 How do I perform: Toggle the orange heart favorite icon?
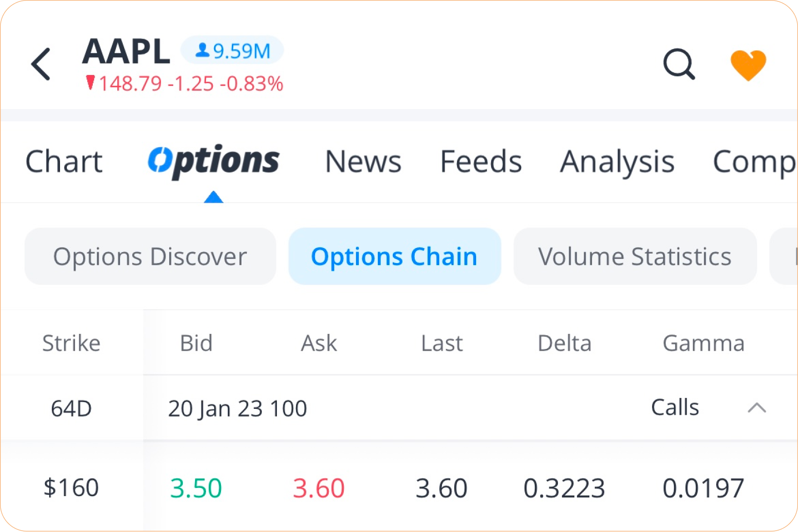[748, 65]
